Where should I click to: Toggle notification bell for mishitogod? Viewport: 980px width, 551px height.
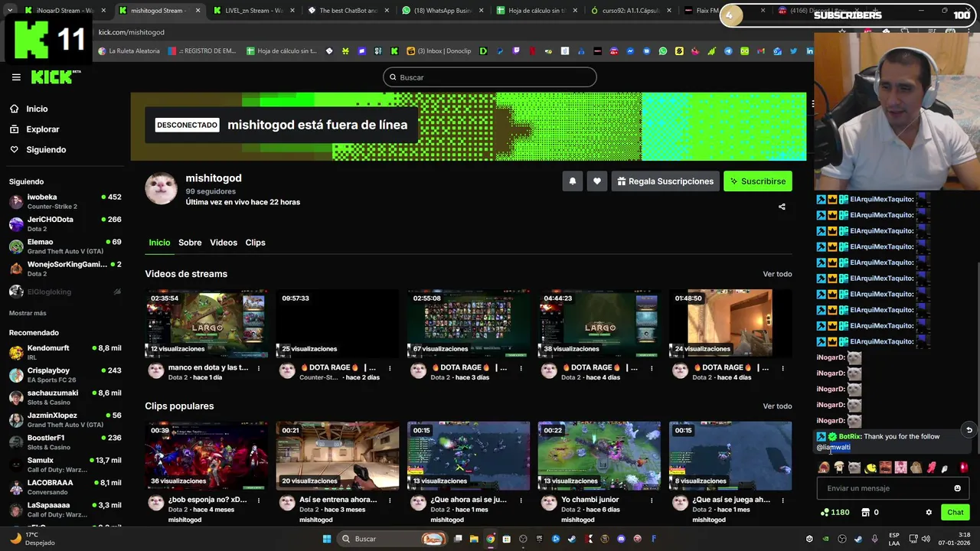click(572, 181)
